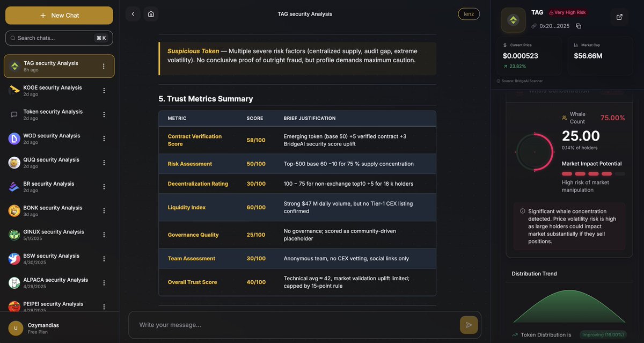
Task: Click the KOGE token icon
Action: 14,90
